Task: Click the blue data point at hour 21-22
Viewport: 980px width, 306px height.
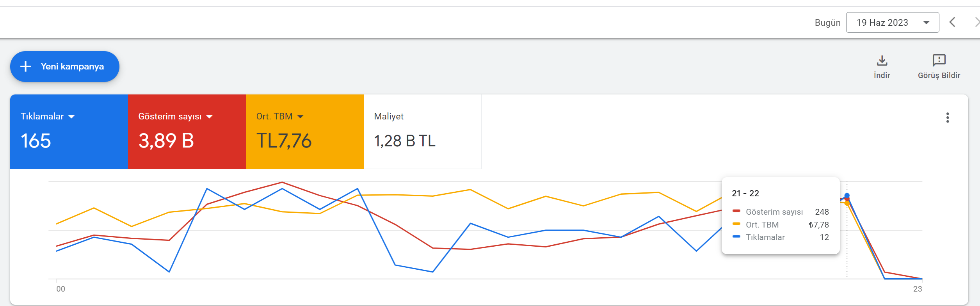Action: click(847, 196)
